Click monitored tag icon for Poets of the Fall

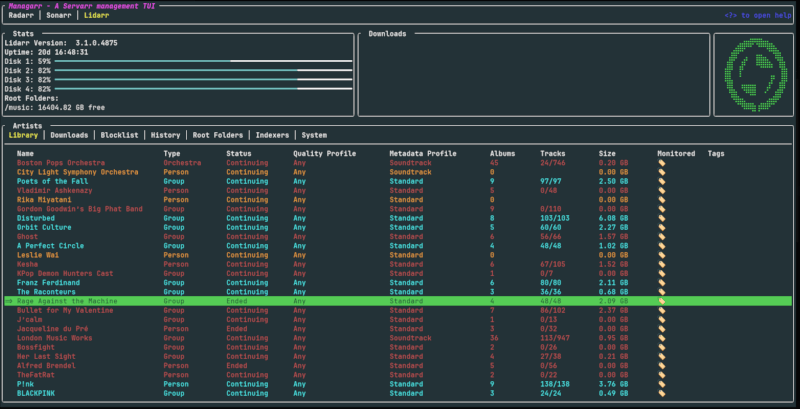point(661,180)
